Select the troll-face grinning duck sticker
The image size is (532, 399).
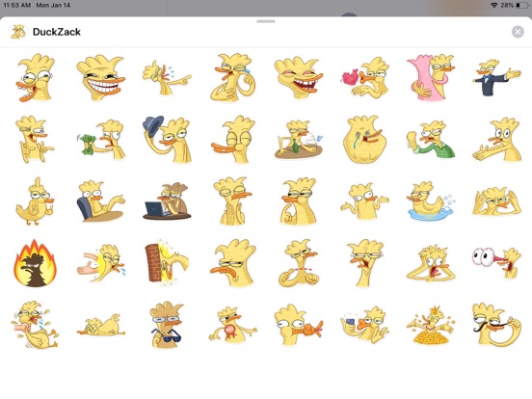[x=101, y=78]
